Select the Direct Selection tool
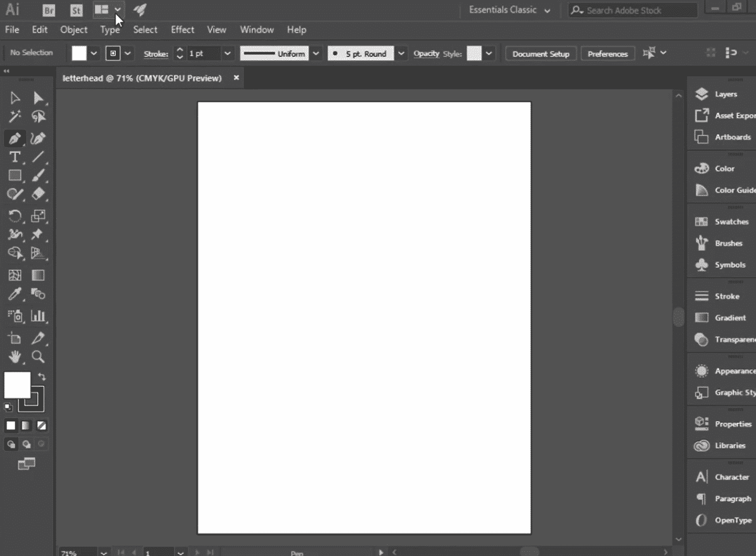The image size is (756, 556). [x=38, y=98]
